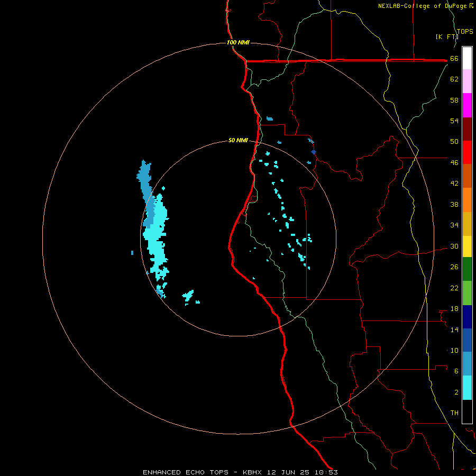Click the bright red legend swatch
The height and width of the screenshot is (476, 476).
pos(467,152)
